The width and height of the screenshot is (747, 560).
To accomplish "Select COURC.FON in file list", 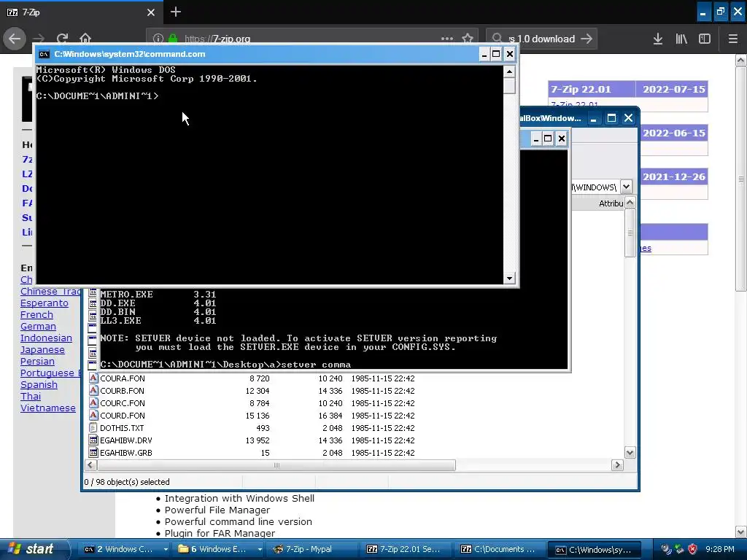I will coord(123,403).
